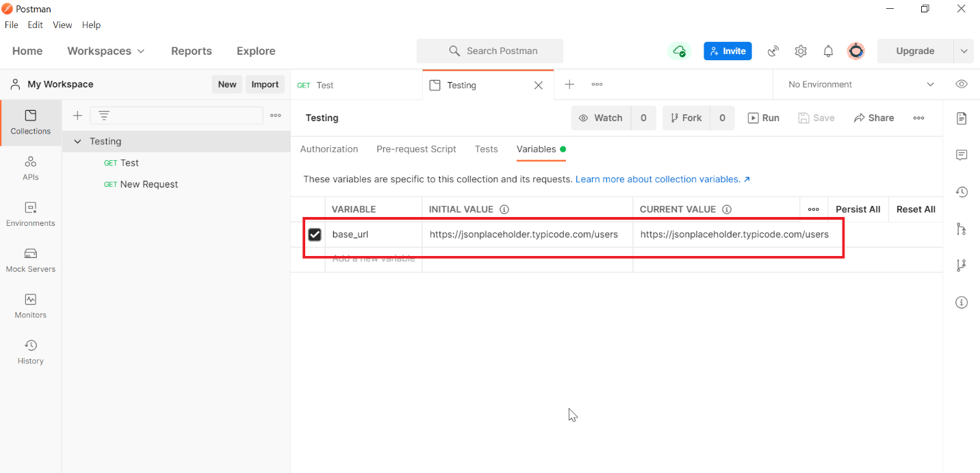This screenshot has width=980, height=473.
Task: Open the Capture requests tool
Action: (773, 51)
